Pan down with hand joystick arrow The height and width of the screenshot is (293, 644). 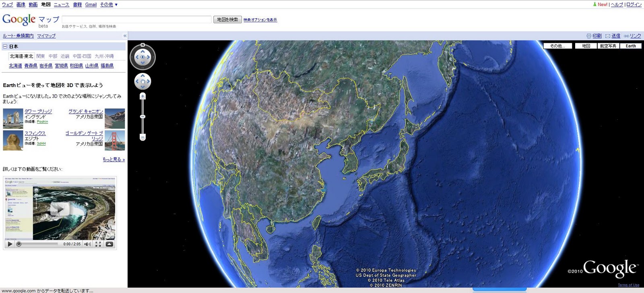pos(142,87)
